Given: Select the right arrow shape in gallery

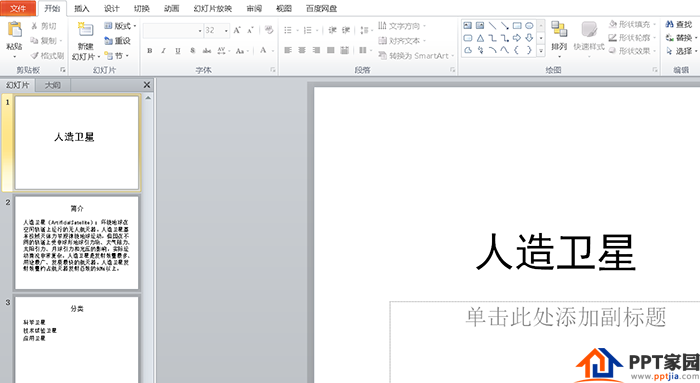Looking at the screenshot, I should point(517,38).
